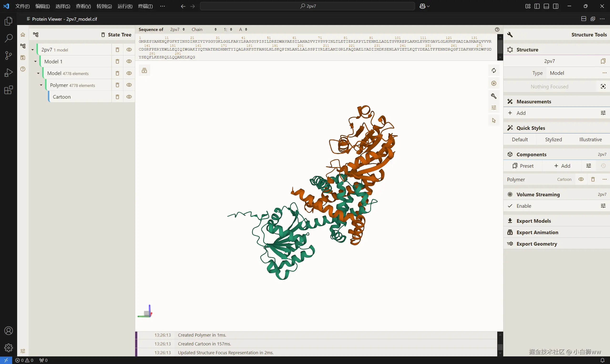610x364 pixels.
Task: Hide the Cartoon node with eye icon
Action: pos(129,97)
